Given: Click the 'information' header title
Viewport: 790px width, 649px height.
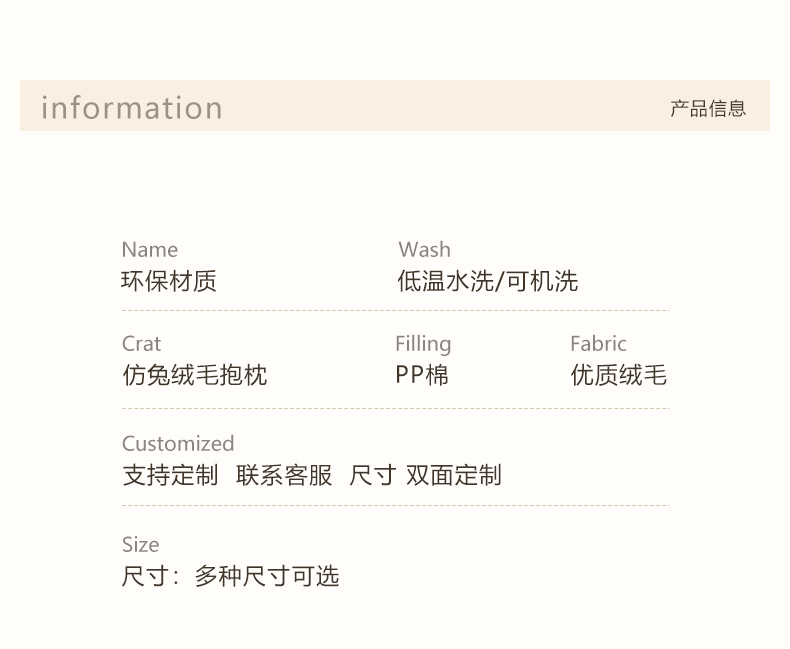Looking at the screenshot, I should pos(131,107).
